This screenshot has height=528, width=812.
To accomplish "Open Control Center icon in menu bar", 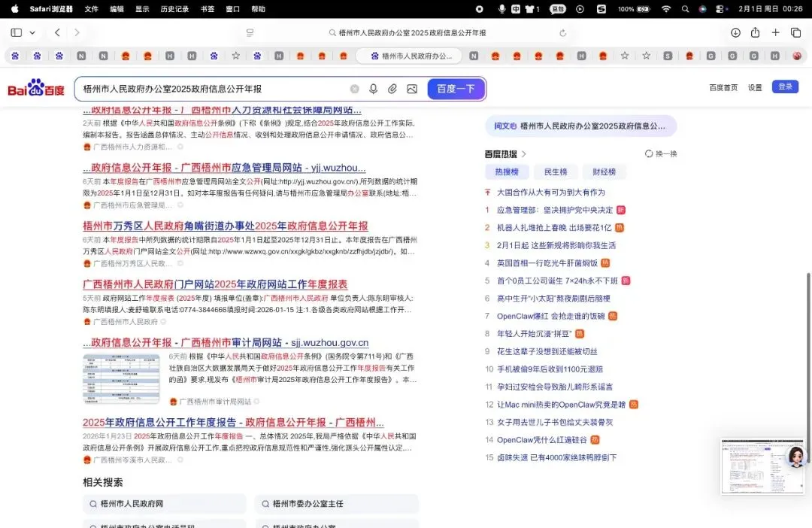I will coord(720,9).
